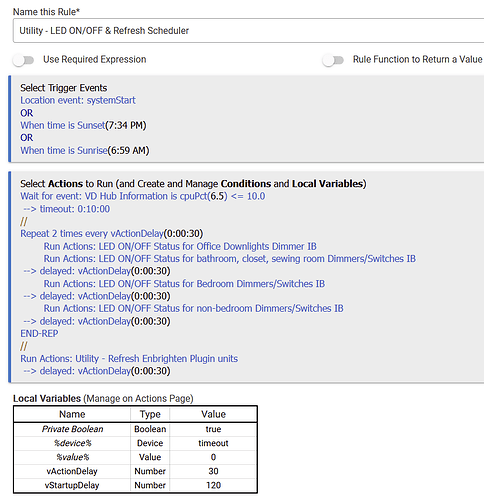Select the vStartupDelay variable row
Screen dimensions: 484x500
tap(135, 485)
